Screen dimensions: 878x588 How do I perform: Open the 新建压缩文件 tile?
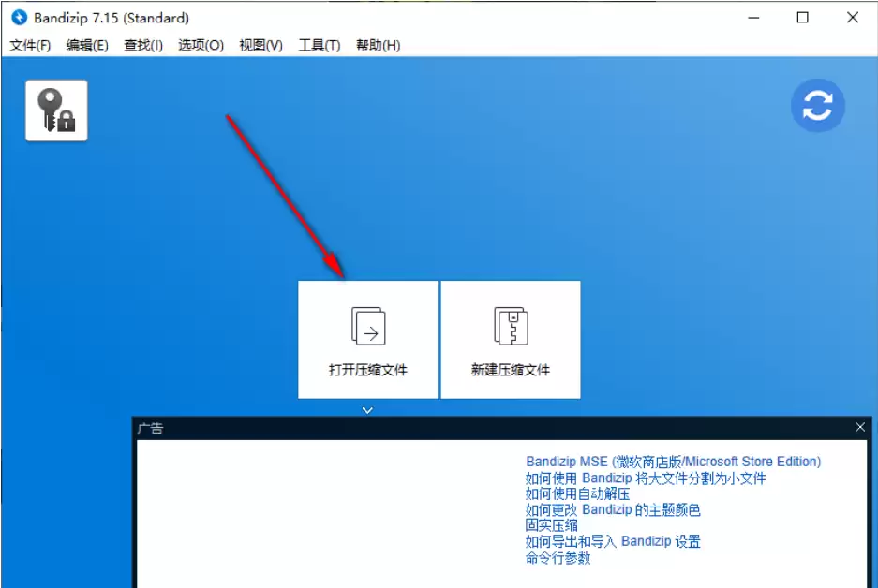pos(511,340)
